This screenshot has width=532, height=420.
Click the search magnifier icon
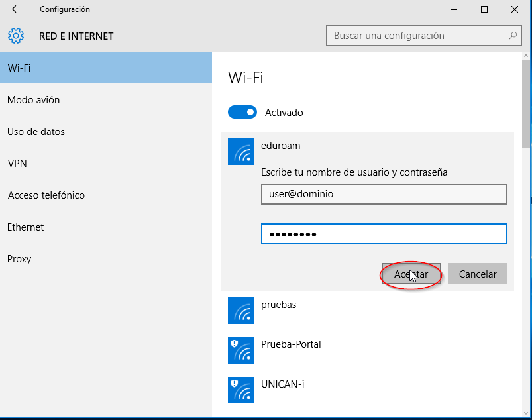tap(513, 36)
